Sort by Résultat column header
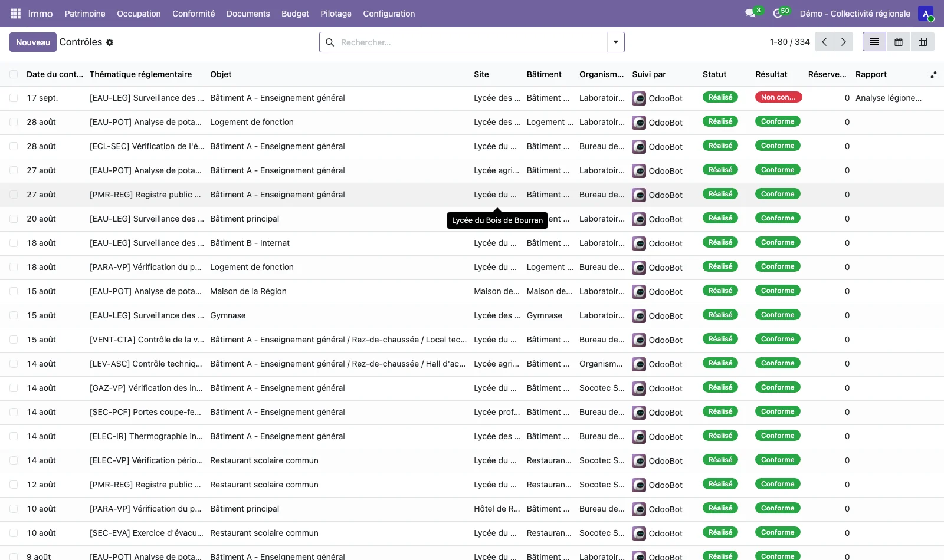 pos(771,74)
